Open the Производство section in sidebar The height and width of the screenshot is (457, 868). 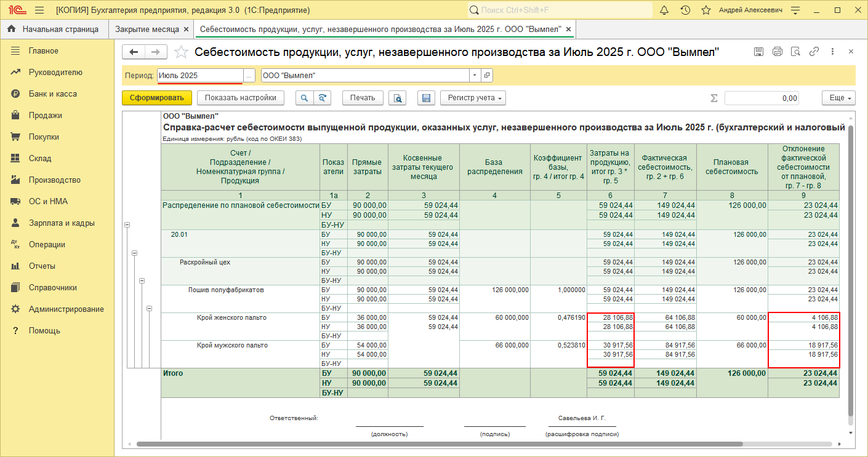pyautogui.click(x=54, y=180)
